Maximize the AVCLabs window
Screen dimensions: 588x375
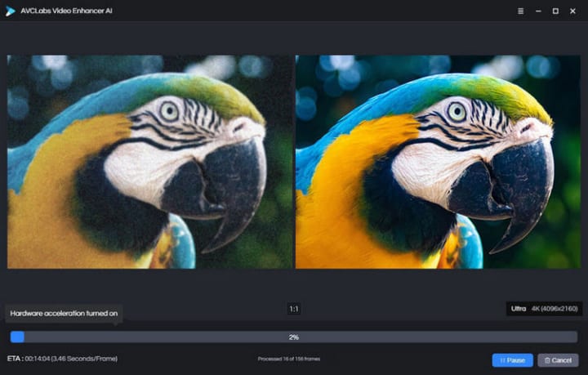click(555, 11)
